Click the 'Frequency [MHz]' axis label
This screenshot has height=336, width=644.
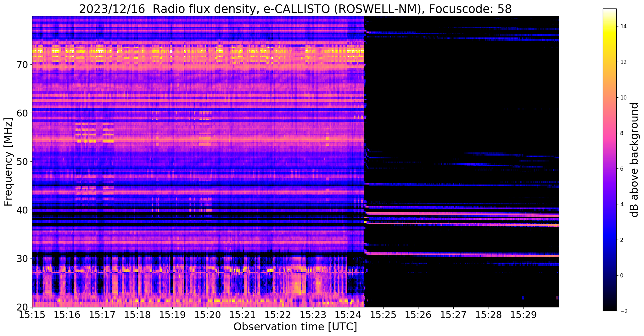(8, 162)
